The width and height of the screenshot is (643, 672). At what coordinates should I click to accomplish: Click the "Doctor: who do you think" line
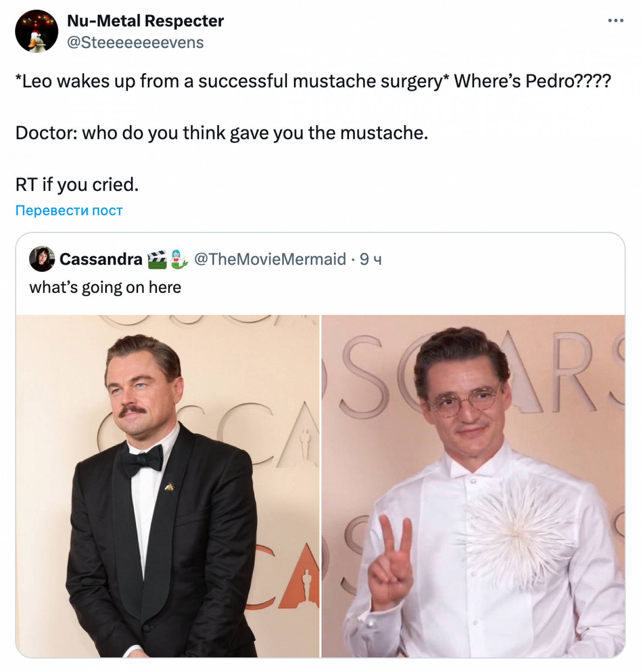[222, 133]
